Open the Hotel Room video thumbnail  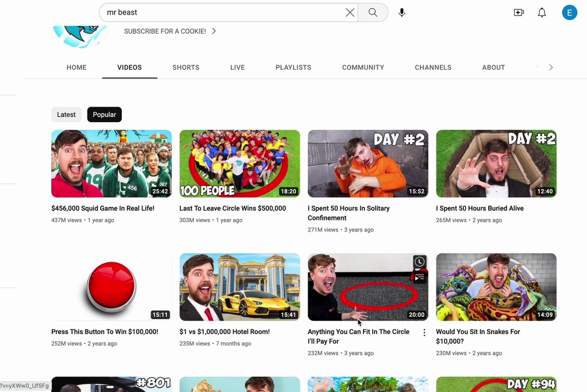click(240, 287)
